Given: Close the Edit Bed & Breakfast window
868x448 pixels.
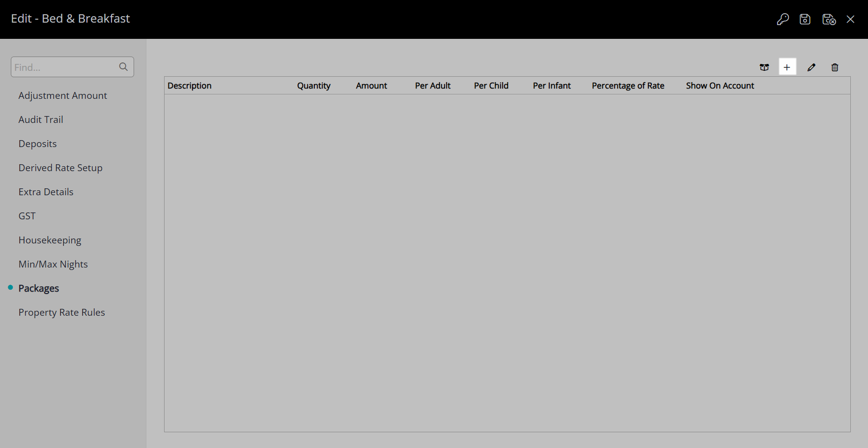Looking at the screenshot, I should tap(850, 19).
